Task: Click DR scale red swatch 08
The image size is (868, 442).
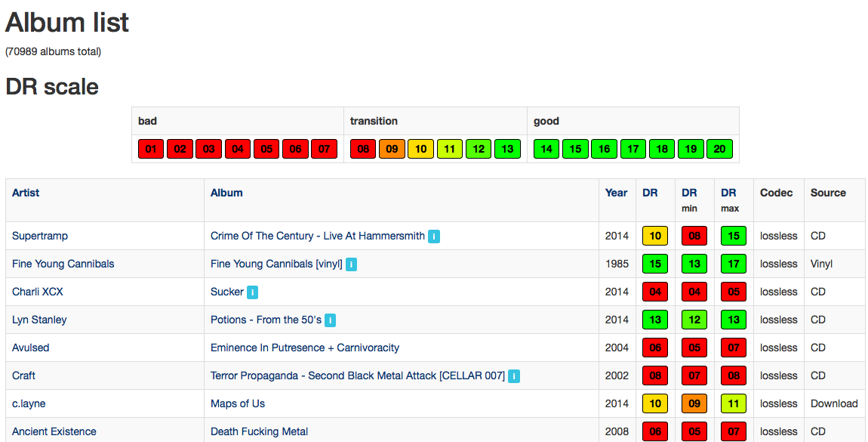Action: tap(363, 149)
